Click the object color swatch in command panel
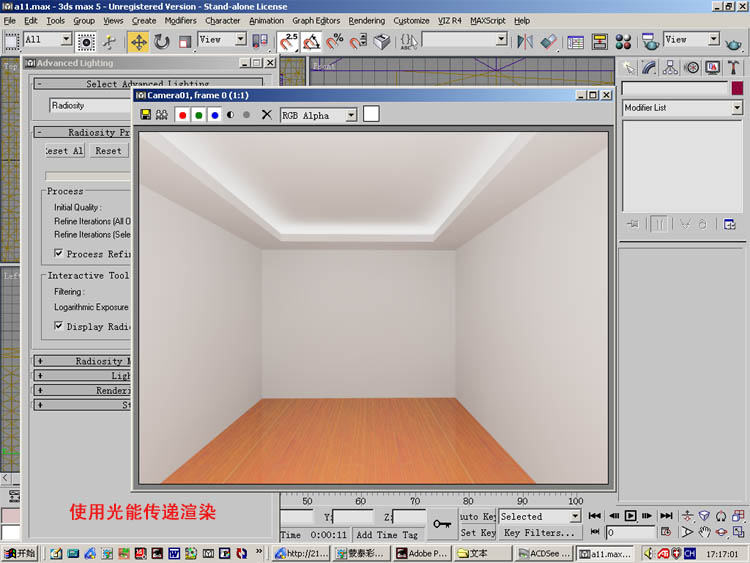750x563 pixels. (737, 88)
